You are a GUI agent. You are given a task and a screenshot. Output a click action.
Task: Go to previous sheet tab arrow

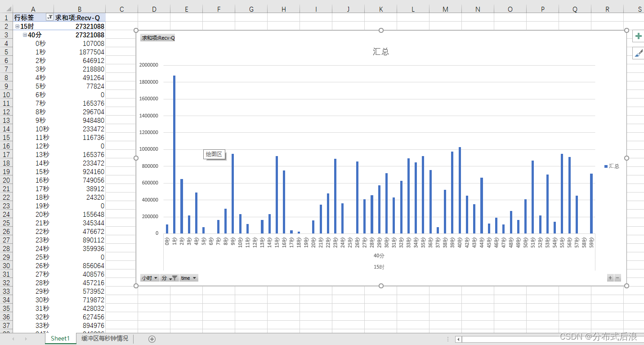[x=13, y=339]
